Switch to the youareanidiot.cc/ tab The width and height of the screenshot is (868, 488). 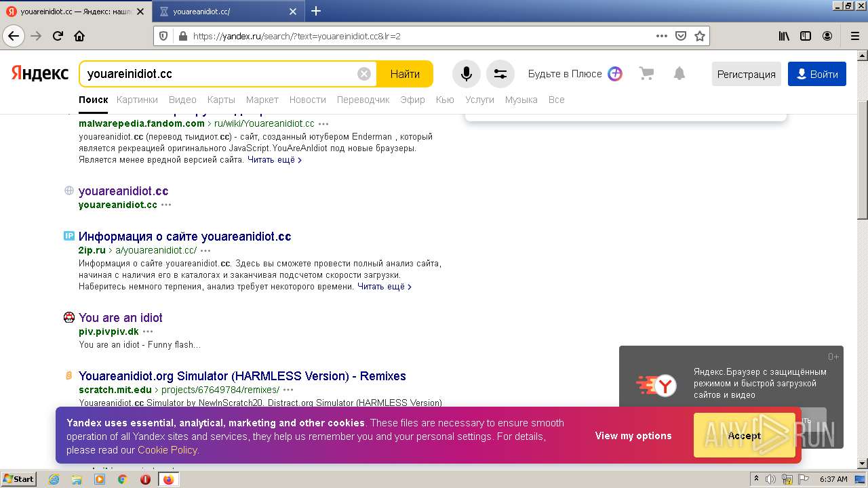coord(229,12)
